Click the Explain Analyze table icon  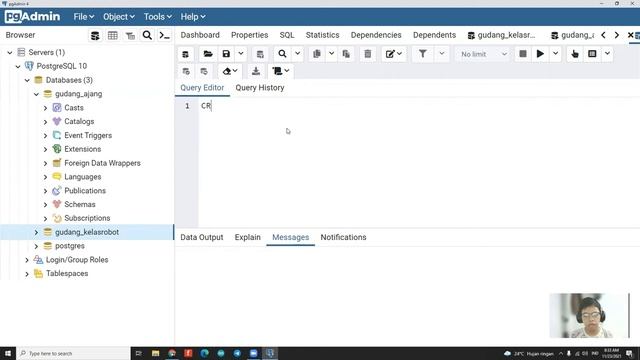pos(592,54)
